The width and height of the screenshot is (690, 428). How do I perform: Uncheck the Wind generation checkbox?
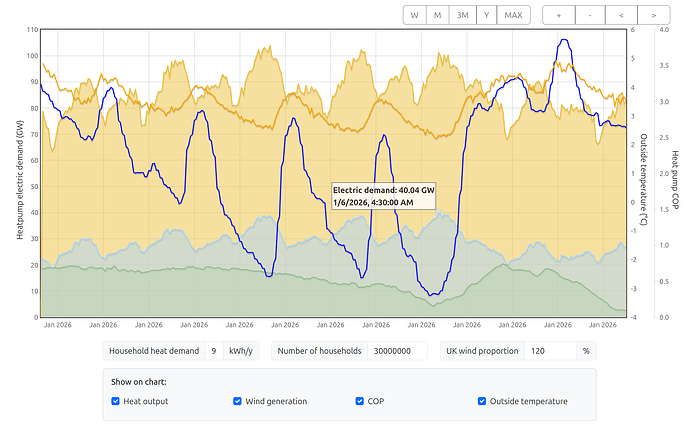coord(238,401)
